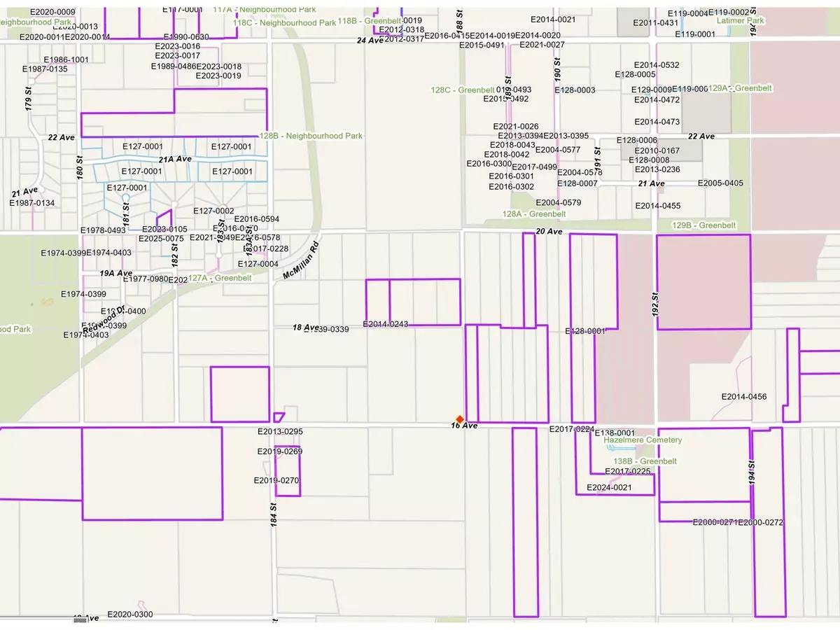Select the E2014-0456 label
Image resolution: width=840 pixels, height=630 pixels.
(x=744, y=397)
